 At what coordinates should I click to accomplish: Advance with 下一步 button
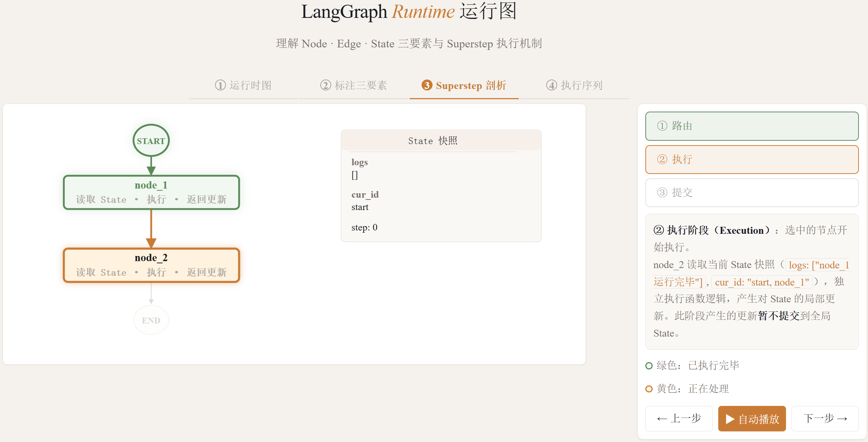click(x=825, y=418)
